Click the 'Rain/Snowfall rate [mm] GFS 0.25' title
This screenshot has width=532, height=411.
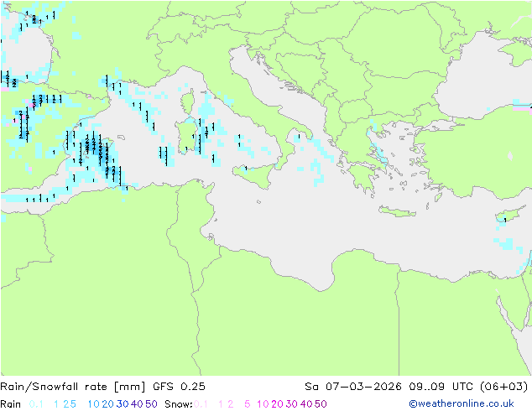pos(103,387)
